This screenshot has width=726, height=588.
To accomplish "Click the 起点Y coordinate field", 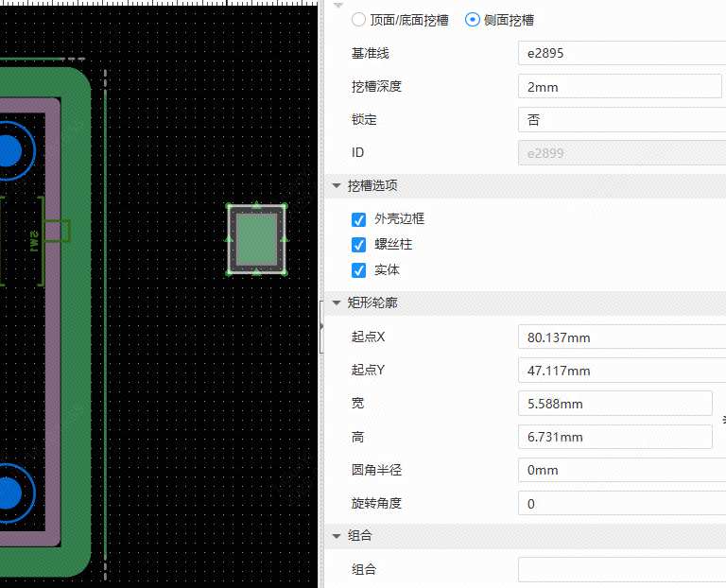I will point(621,371).
